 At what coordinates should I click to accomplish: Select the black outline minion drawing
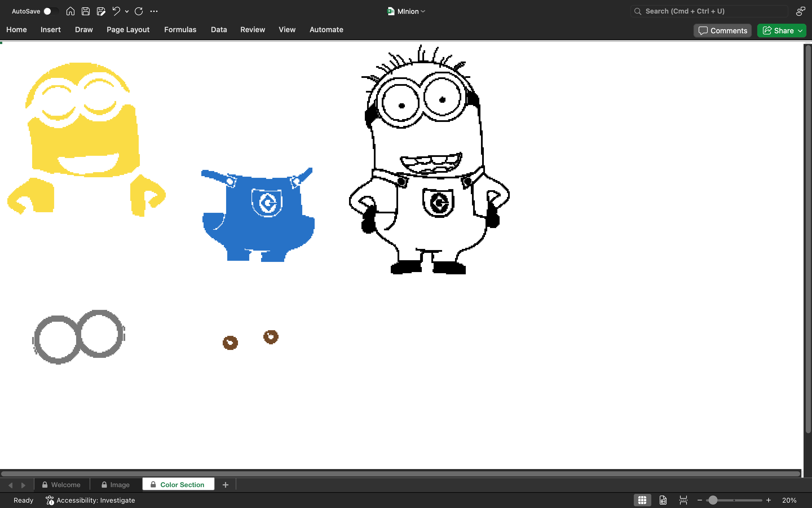429,160
